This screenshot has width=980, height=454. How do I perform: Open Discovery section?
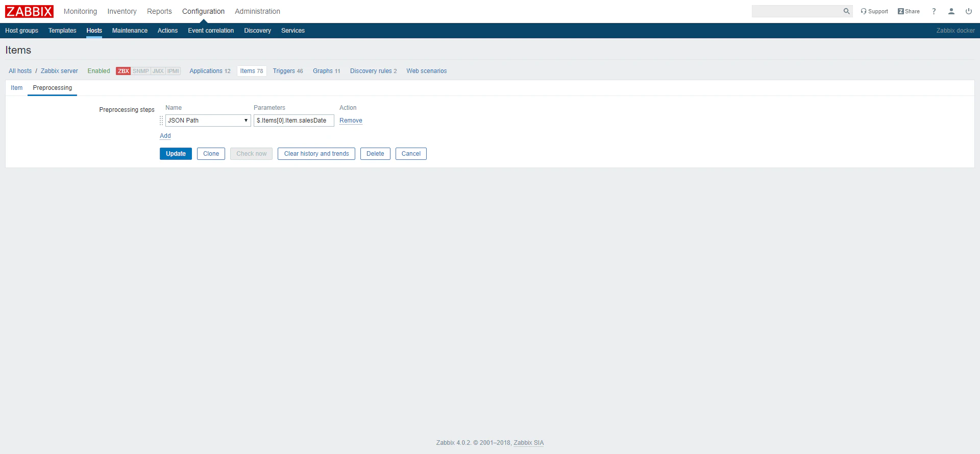[x=257, y=31]
